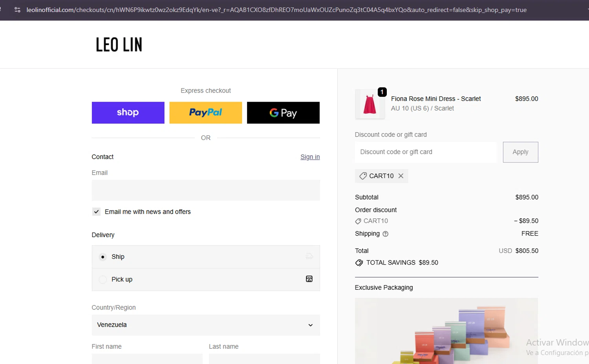This screenshot has height=364, width=589.
Task: Click the CART10 tag icon in chip
Action: point(363,176)
